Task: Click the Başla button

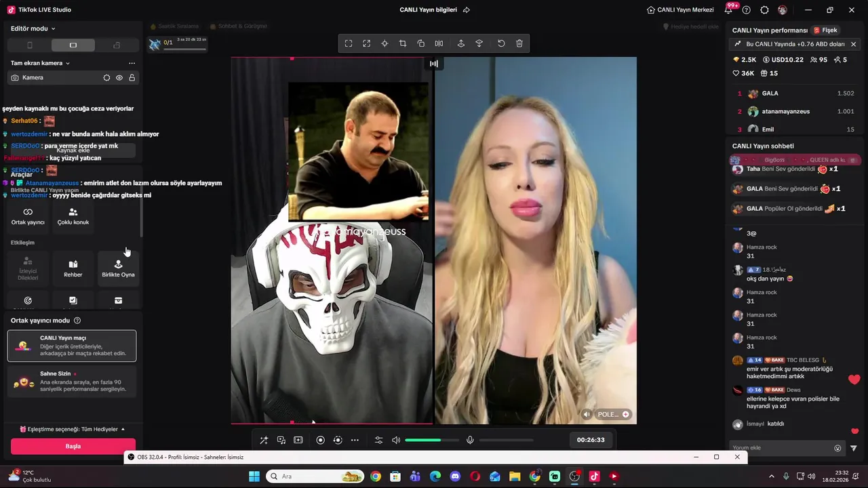Action: pos(73,447)
